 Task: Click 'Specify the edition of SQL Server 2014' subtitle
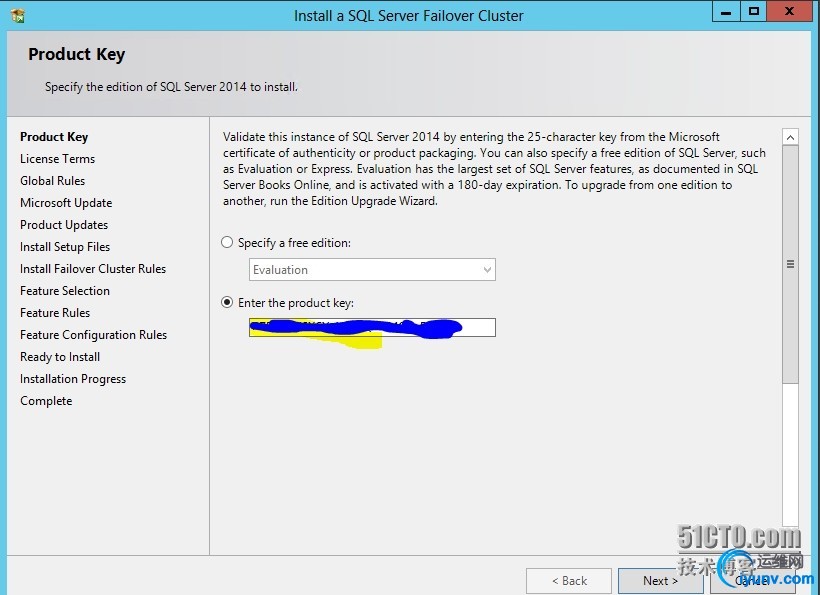[x=171, y=87]
